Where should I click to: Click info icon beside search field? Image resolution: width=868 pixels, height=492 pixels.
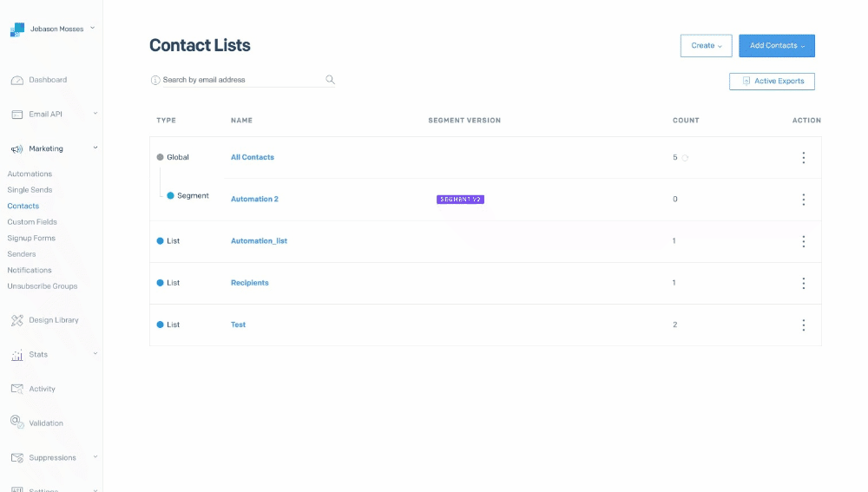pos(155,80)
